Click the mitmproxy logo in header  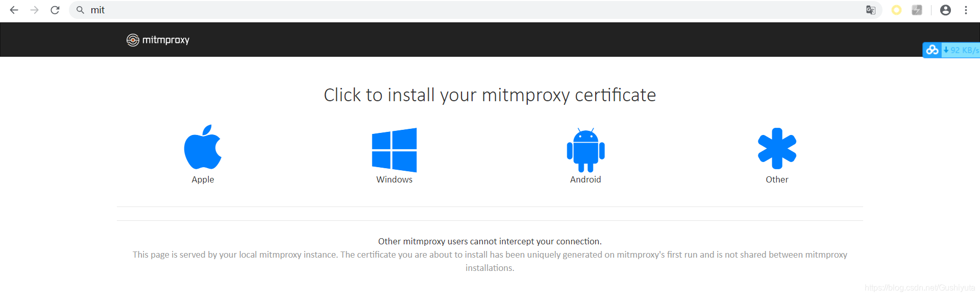click(133, 40)
